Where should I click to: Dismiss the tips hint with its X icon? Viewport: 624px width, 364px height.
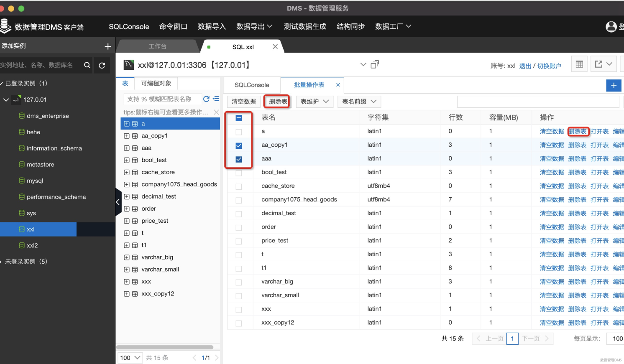point(216,112)
